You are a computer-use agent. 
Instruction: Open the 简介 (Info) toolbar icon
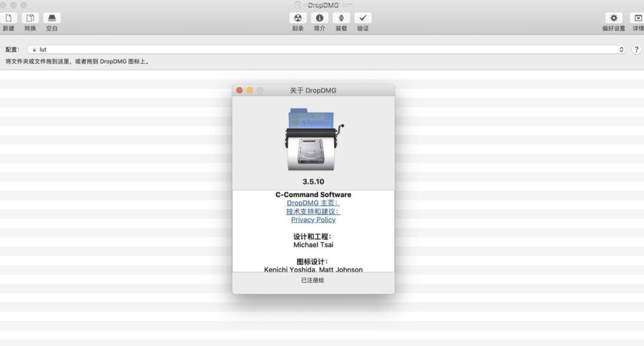pyautogui.click(x=320, y=21)
